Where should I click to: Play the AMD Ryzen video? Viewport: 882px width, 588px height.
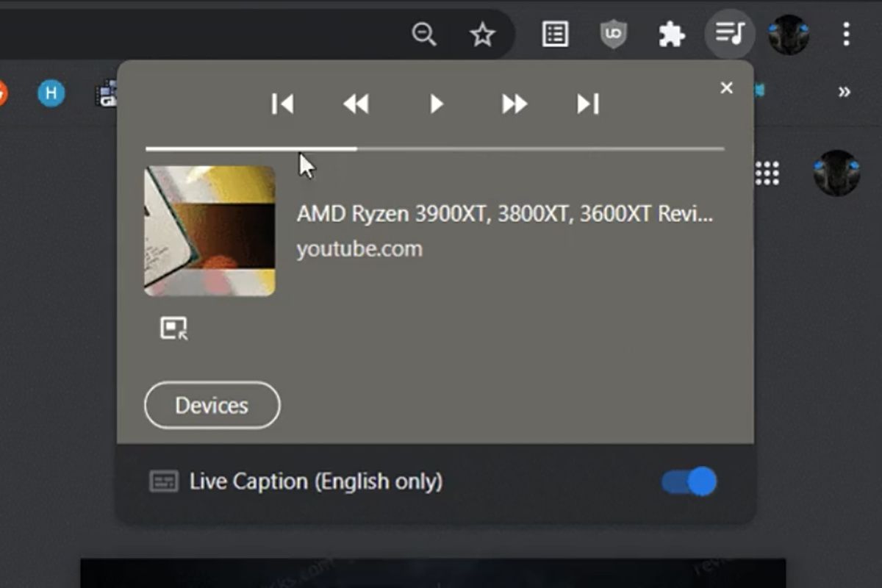[x=437, y=104]
